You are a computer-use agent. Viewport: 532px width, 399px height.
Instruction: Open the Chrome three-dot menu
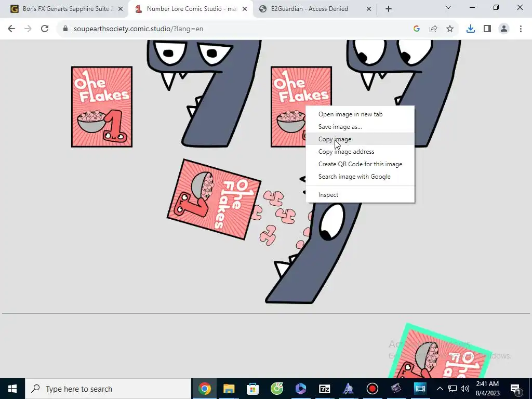coord(521,29)
